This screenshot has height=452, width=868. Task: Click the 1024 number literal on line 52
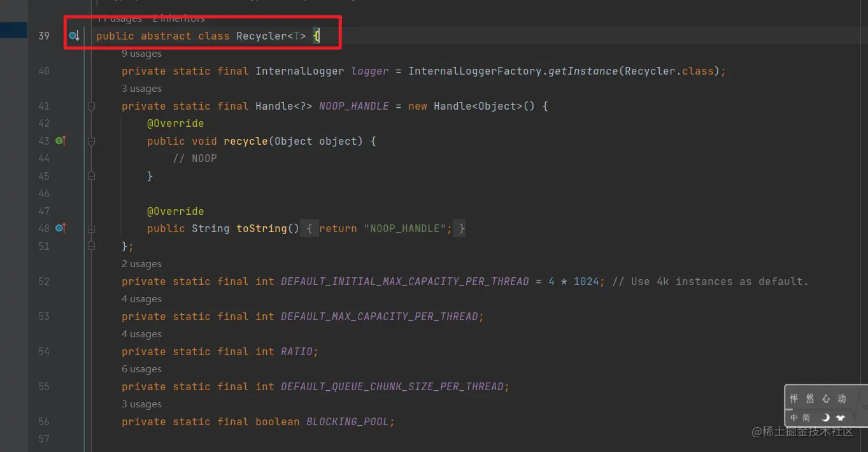pyautogui.click(x=587, y=282)
